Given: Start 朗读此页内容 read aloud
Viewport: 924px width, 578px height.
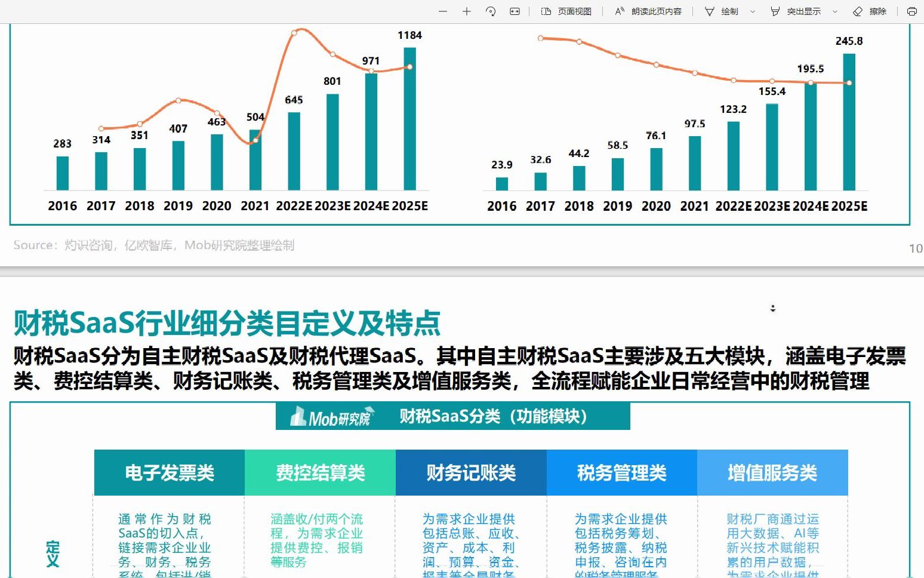Looking at the screenshot, I should tap(648, 11).
